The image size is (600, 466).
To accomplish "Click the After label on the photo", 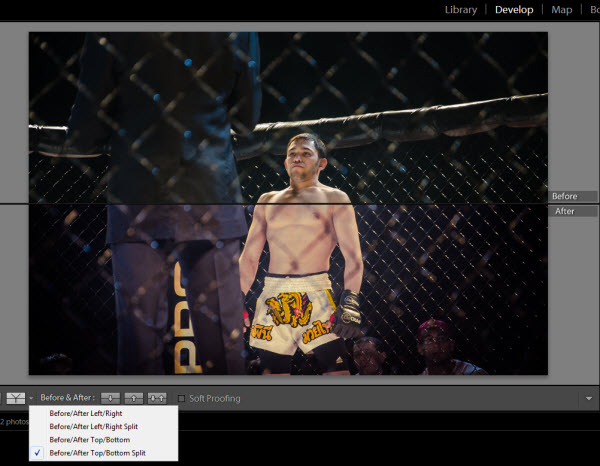I will [x=565, y=212].
